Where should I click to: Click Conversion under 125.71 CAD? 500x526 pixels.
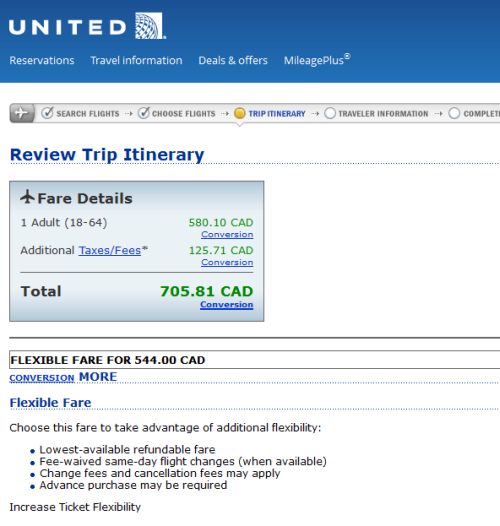[227, 262]
